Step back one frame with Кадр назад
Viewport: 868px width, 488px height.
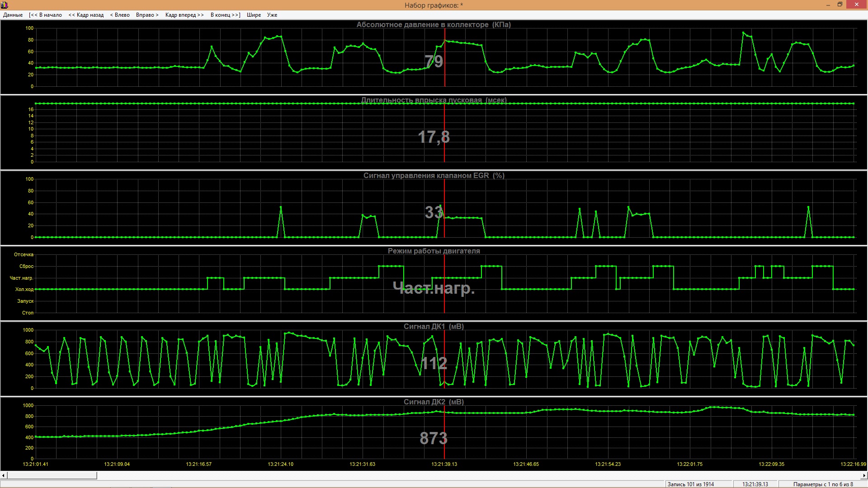coord(86,15)
